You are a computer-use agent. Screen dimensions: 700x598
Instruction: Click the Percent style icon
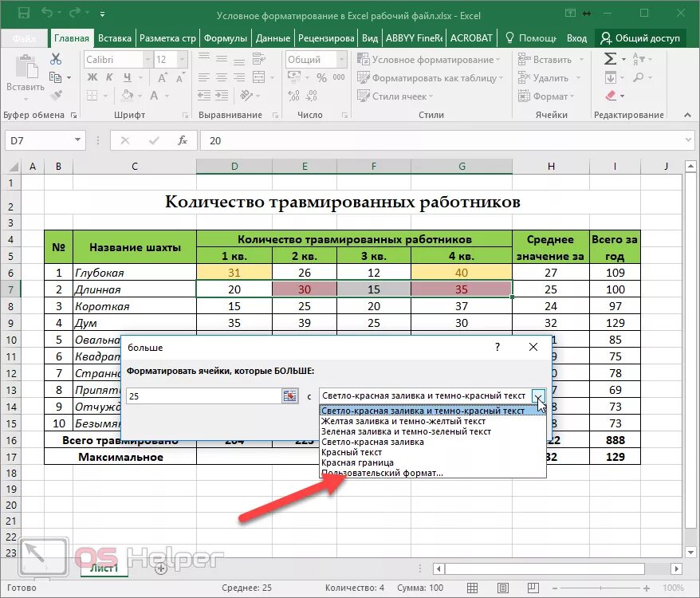321,77
